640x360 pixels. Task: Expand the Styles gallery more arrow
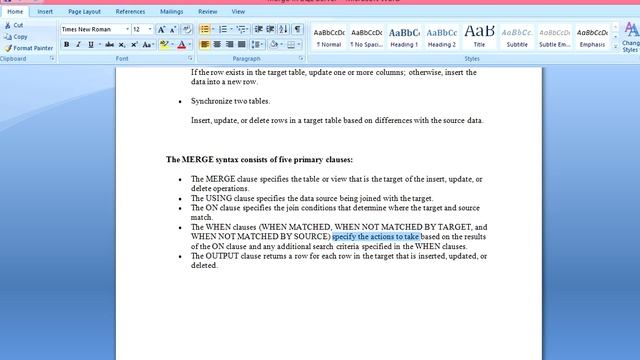(x=616, y=47)
